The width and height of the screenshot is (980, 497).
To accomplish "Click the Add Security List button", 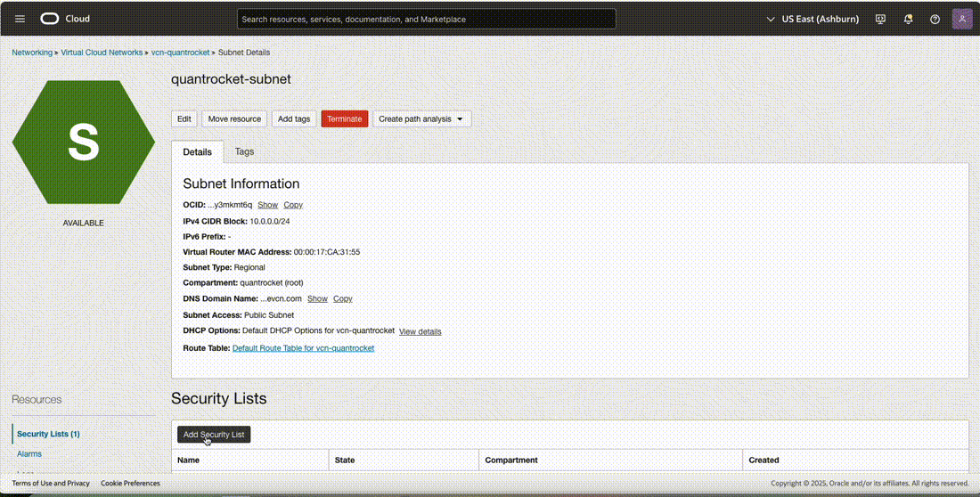I will point(214,435).
